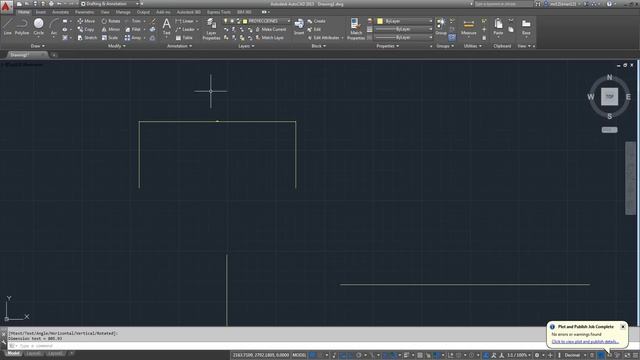Switch to the Insert ribbon tab

tap(41, 12)
